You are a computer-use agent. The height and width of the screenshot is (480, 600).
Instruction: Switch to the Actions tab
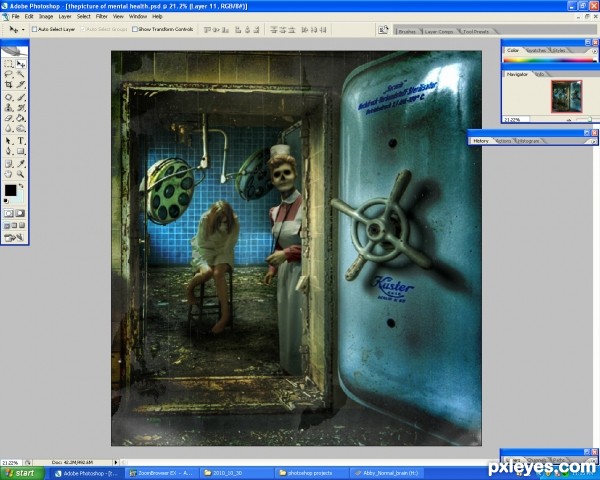[x=503, y=141]
